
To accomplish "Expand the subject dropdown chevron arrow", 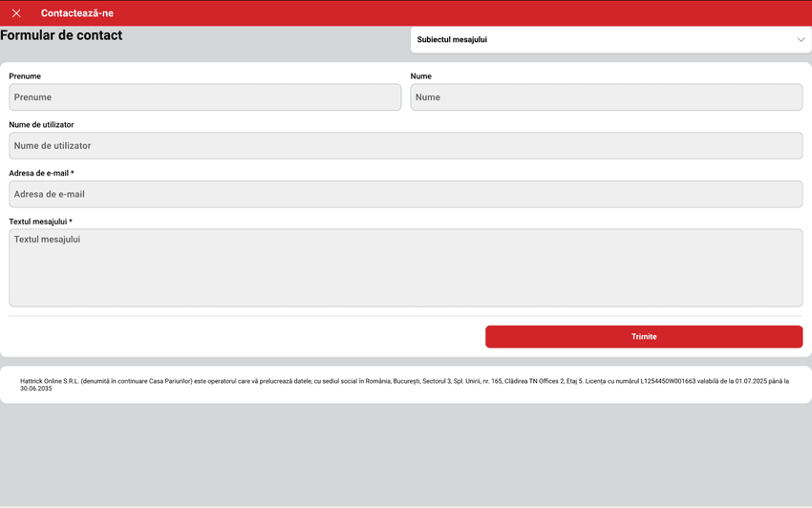I will coord(801,40).
